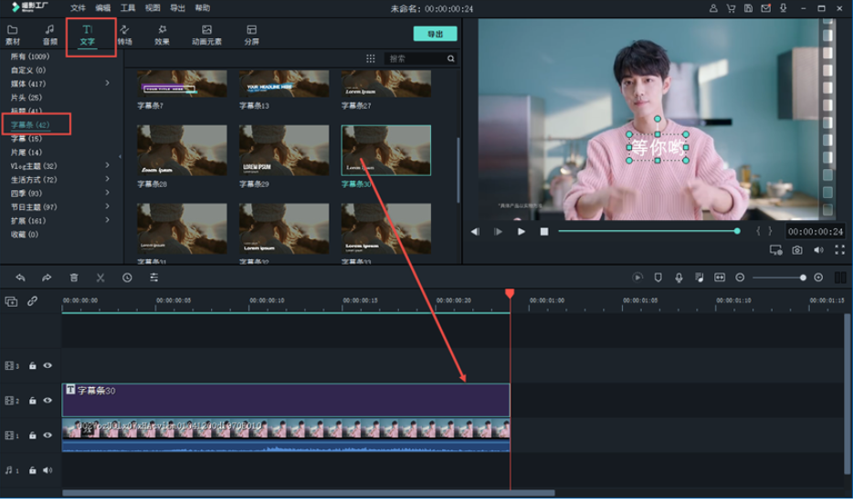The height and width of the screenshot is (504, 853).
Task: Select the 字幕条30 thumbnail
Action: (385, 150)
